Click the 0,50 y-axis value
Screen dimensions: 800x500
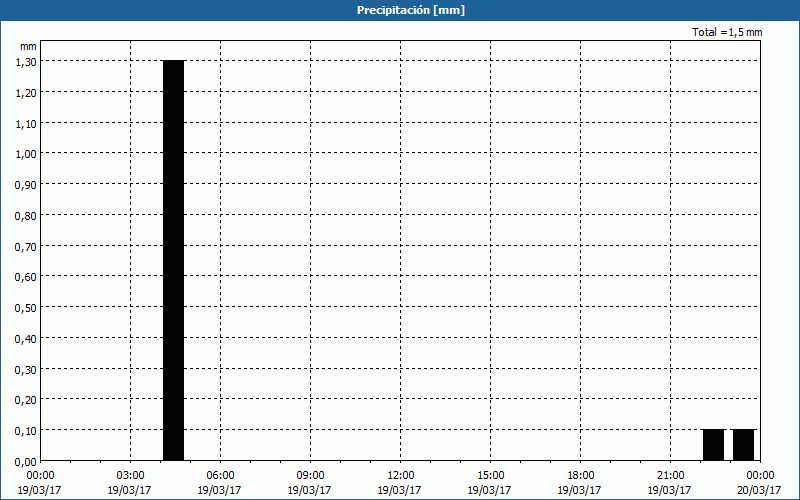point(26,308)
